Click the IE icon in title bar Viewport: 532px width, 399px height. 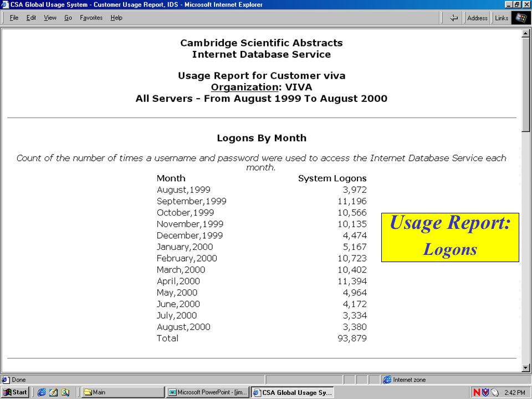(5, 4)
